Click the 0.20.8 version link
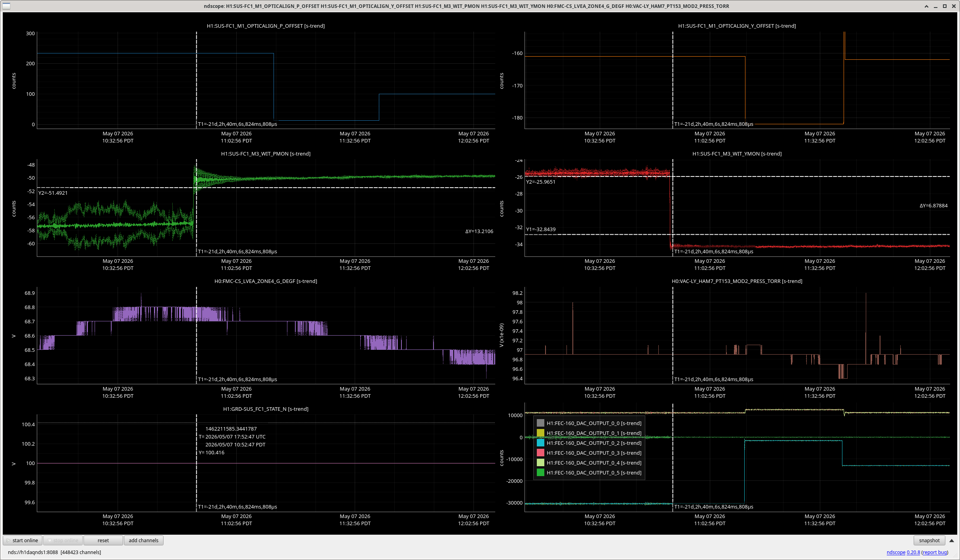The height and width of the screenshot is (560, 960). click(x=913, y=552)
